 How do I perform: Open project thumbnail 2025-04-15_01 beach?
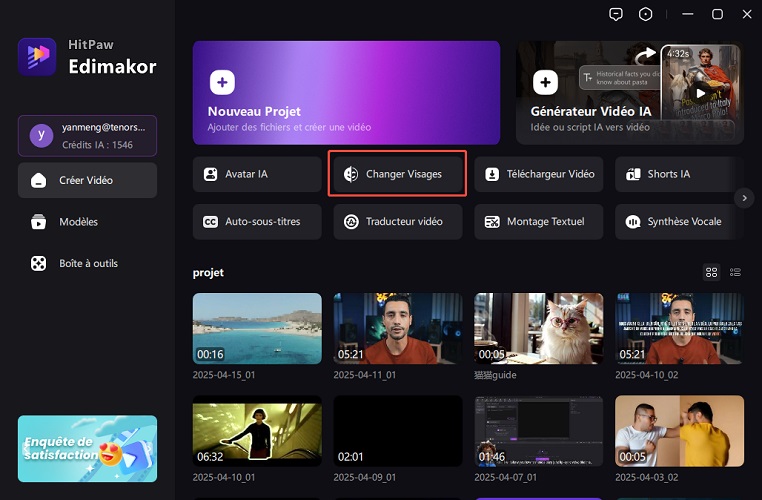[x=257, y=328]
